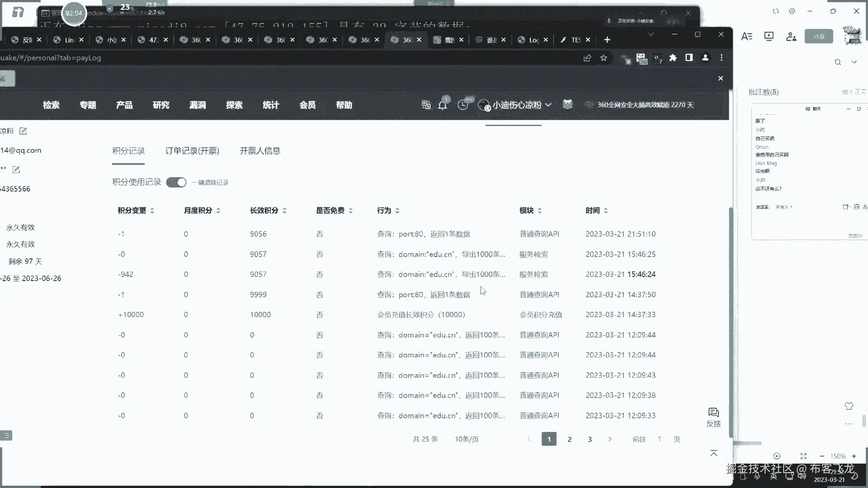Click the translate language icon in header

[426, 105]
